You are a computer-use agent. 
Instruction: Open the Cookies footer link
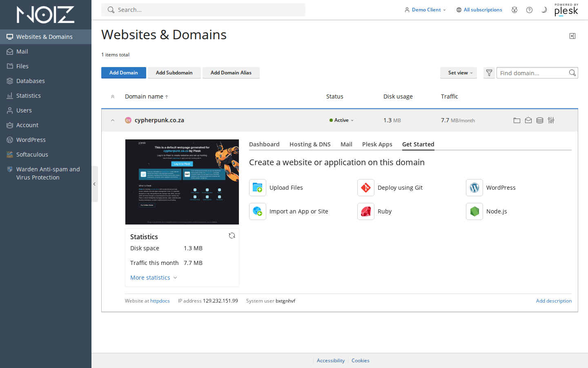click(361, 361)
